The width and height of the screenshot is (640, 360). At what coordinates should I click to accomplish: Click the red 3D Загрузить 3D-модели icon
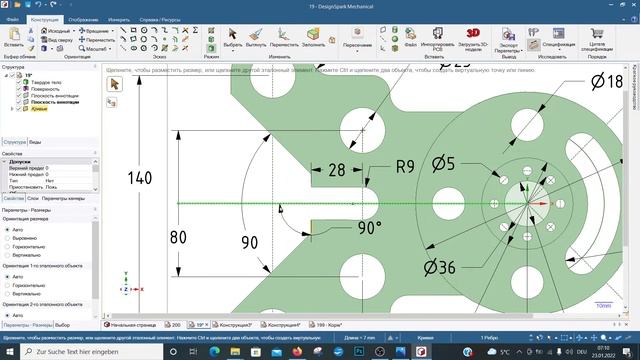pos(473,33)
